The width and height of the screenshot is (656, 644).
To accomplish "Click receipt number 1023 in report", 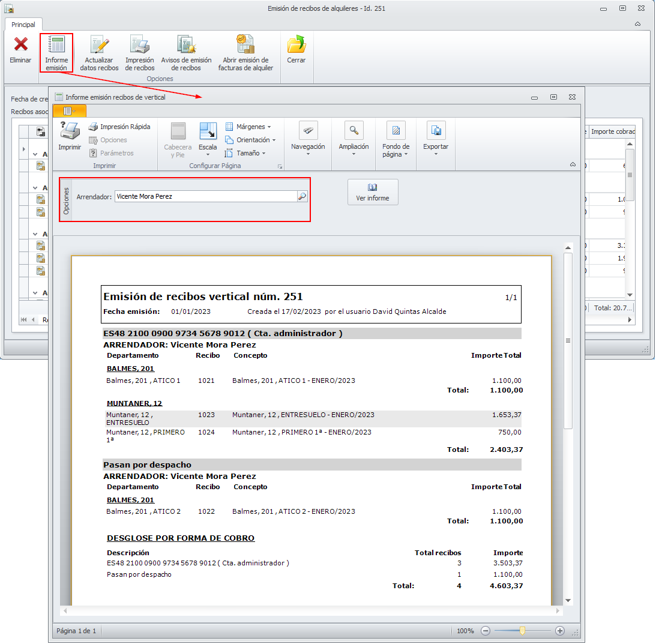I will (206, 415).
